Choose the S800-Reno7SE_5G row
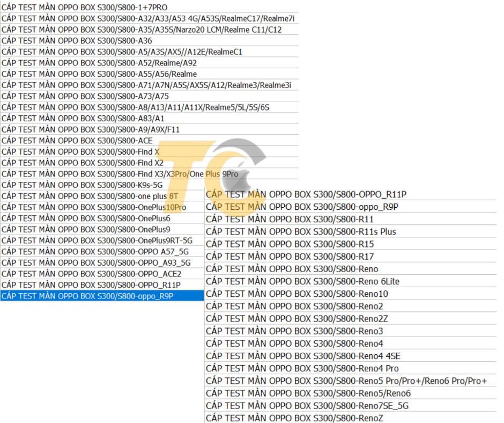 pyautogui.click(x=351, y=405)
